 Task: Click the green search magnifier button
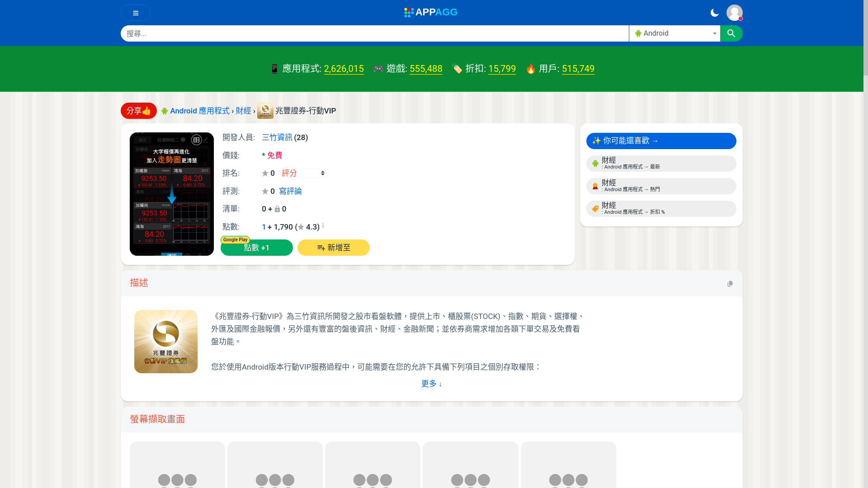(x=731, y=33)
